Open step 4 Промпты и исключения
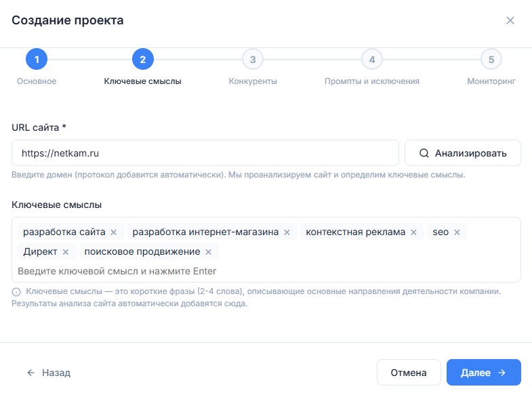The image size is (532, 395). [x=371, y=60]
